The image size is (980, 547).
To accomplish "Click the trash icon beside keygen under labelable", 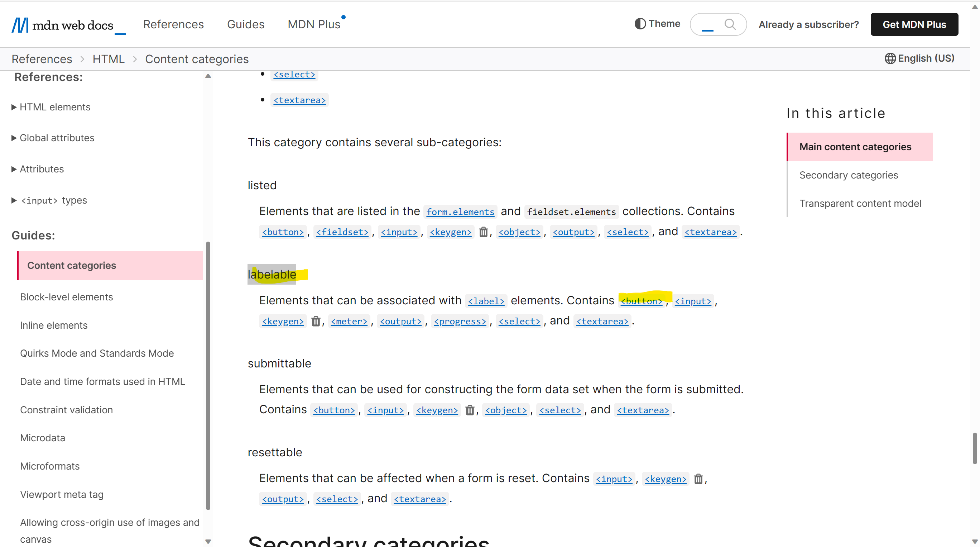I will (x=316, y=321).
